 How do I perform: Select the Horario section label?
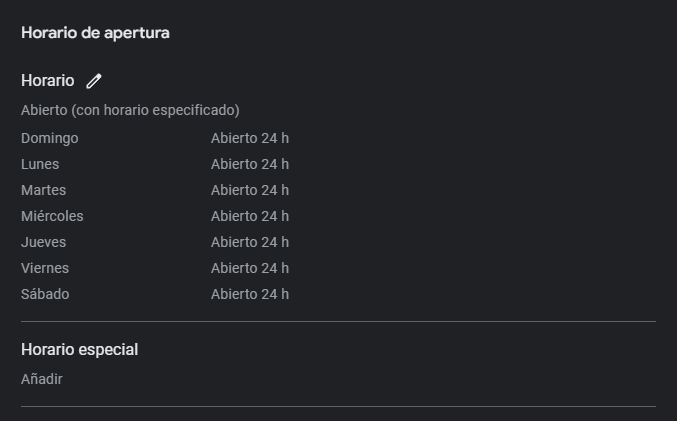(x=47, y=81)
